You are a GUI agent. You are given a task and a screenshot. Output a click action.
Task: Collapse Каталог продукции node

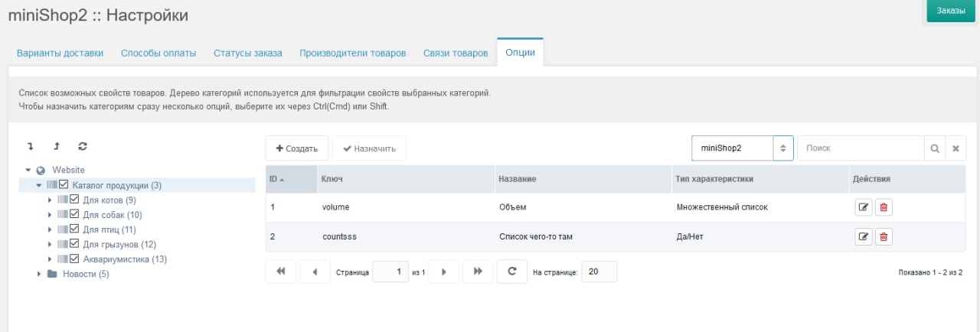pos(39,185)
